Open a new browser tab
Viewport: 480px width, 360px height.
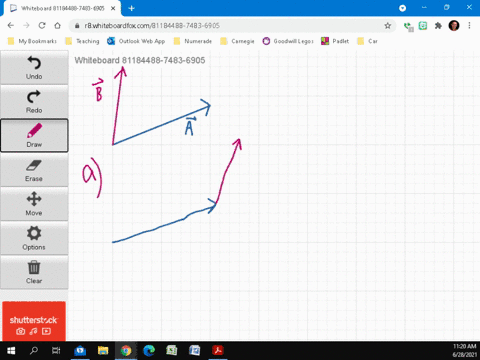131,8
